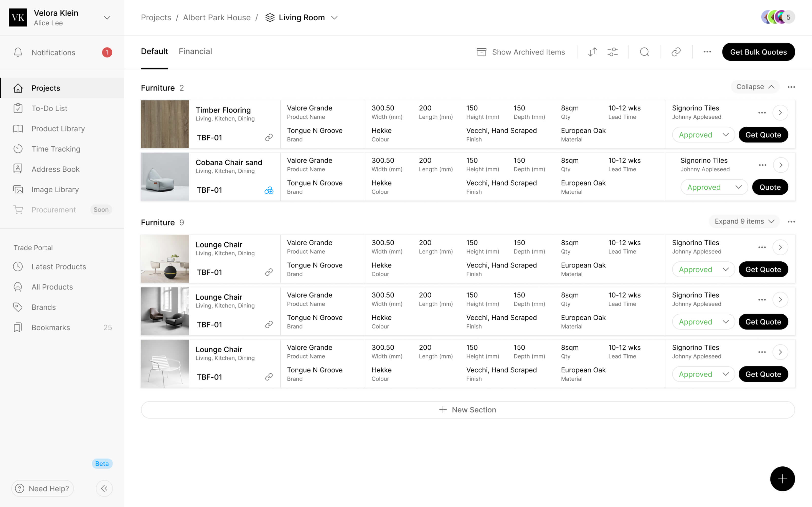812x507 pixels.
Task: Click the link icon on Timber Flooring row
Action: coord(269,137)
